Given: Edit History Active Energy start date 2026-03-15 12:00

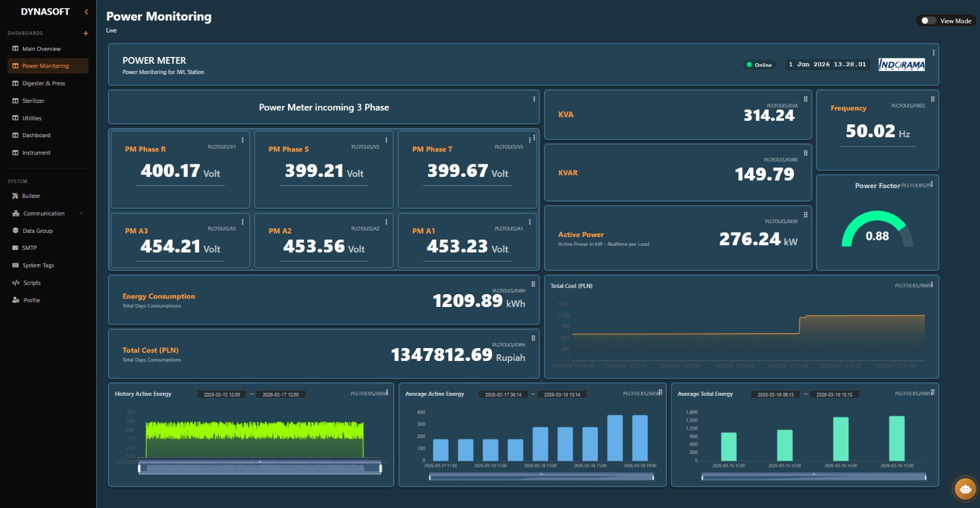Looking at the screenshot, I should coord(222,395).
